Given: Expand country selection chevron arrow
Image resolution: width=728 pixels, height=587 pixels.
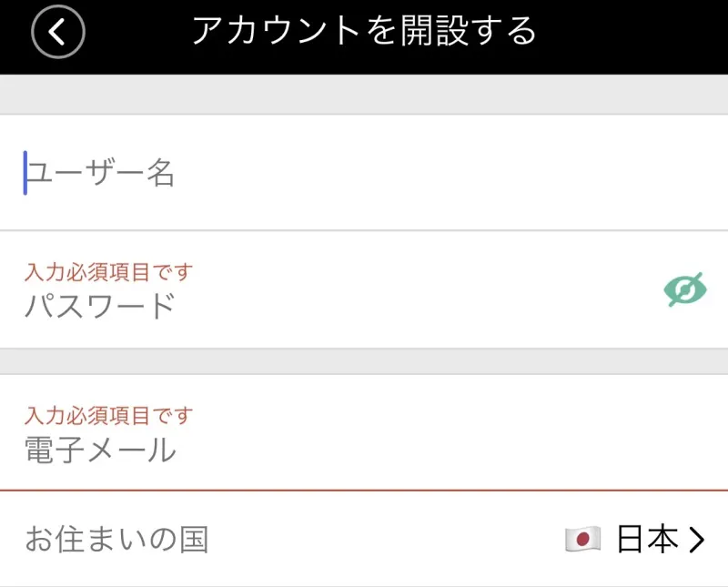Looking at the screenshot, I should (x=697, y=541).
